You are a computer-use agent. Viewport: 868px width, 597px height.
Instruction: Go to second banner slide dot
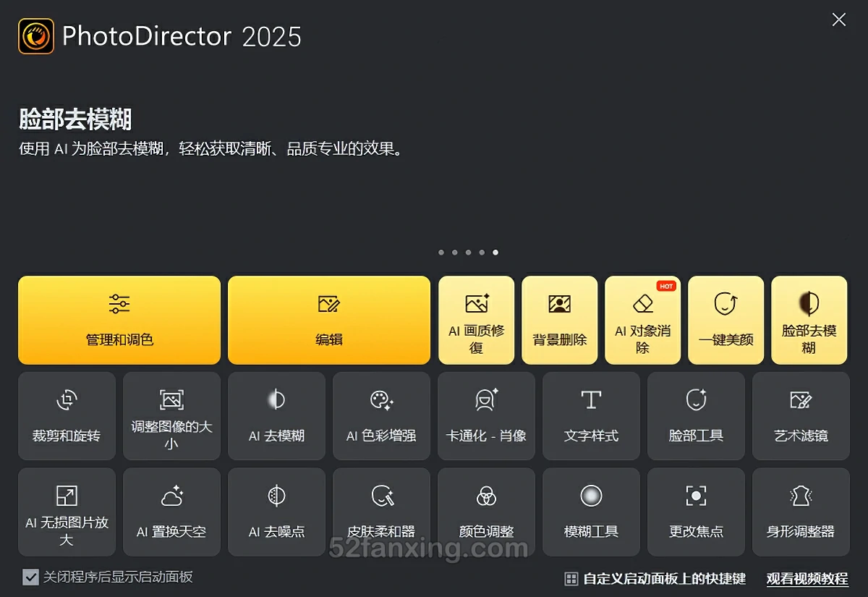(454, 253)
